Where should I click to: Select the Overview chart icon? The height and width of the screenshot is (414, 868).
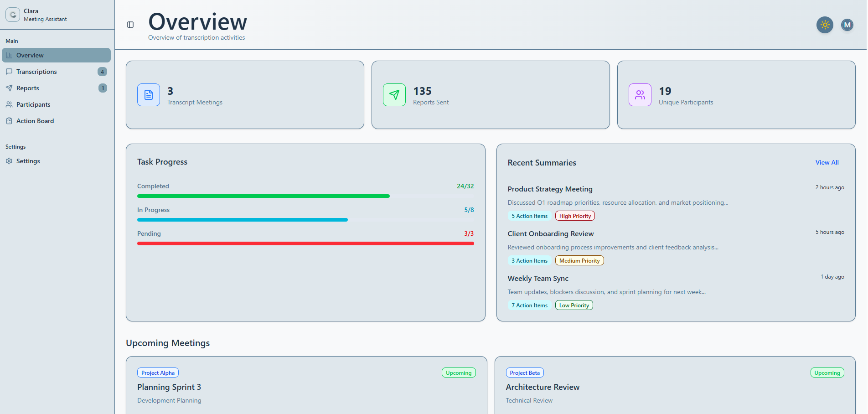pyautogui.click(x=9, y=55)
